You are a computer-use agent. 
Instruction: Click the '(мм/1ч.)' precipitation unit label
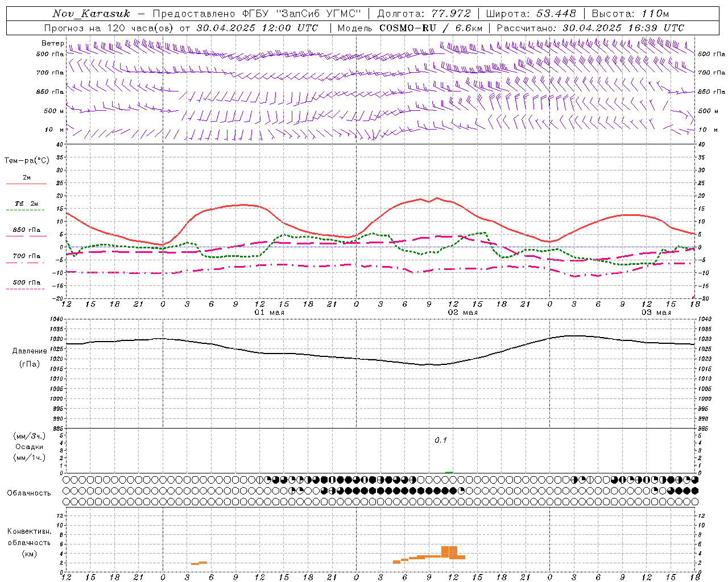[30, 458]
